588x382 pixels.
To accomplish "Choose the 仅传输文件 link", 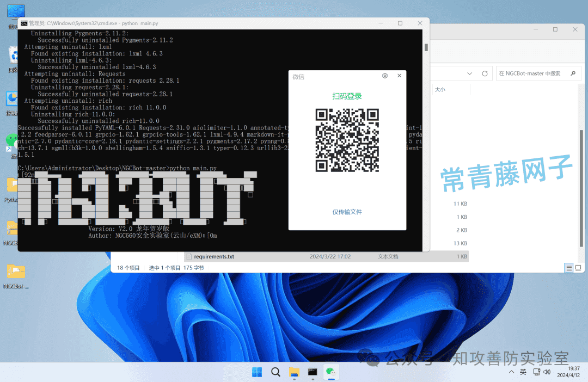I will 347,212.
